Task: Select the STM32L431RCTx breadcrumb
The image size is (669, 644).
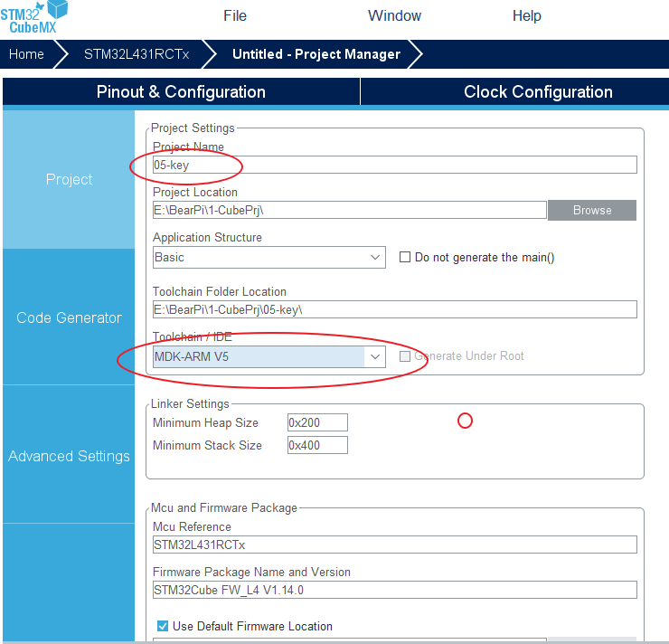Action: pyautogui.click(x=137, y=54)
